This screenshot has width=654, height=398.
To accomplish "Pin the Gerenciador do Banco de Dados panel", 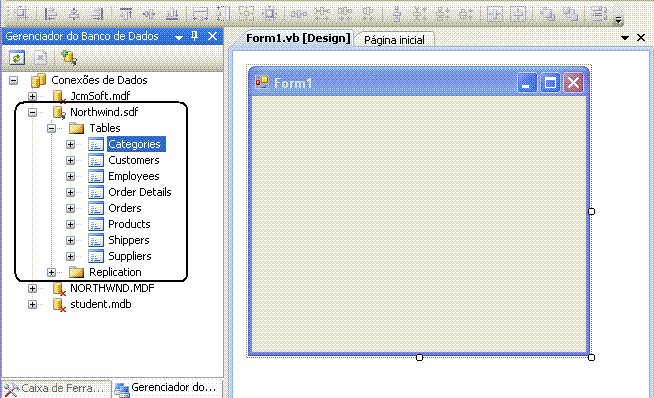I will [x=194, y=36].
